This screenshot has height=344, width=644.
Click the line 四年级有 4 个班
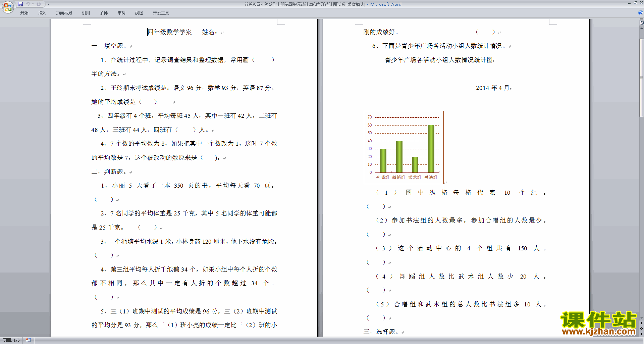click(187, 116)
